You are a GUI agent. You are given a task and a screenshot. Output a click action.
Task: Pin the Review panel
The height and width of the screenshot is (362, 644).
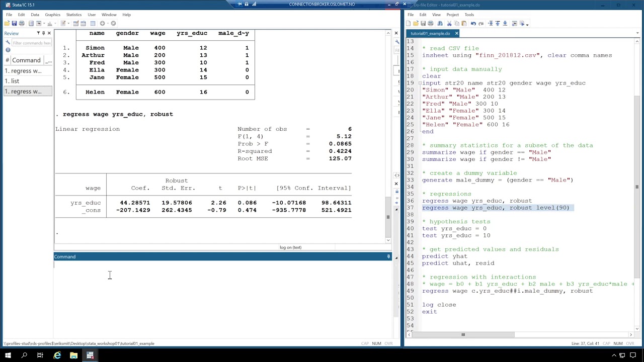pos(44,33)
